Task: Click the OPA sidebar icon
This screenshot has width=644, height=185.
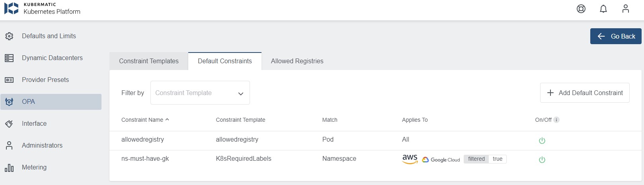Action: (x=9, y=102)
